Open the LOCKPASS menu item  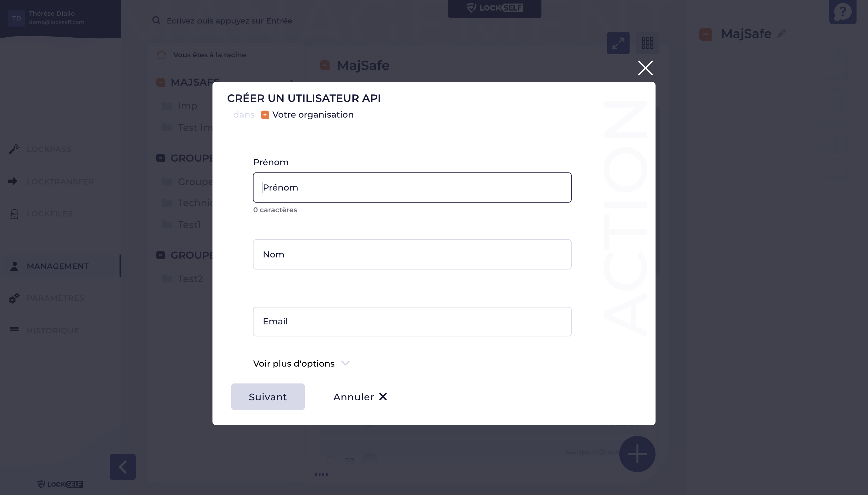click(x=49, y=149)
